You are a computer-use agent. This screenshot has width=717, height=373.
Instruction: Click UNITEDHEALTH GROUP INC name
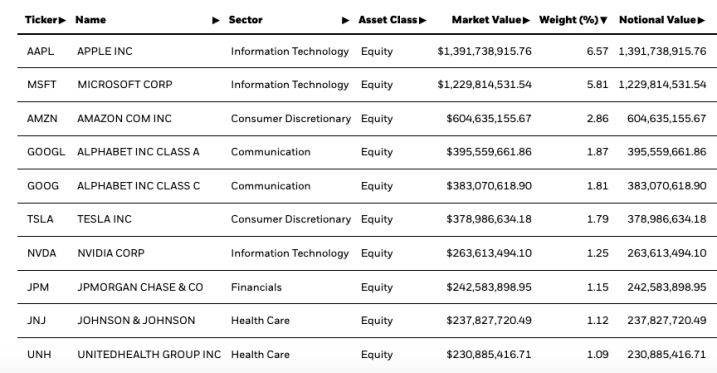click(x=149, y=354)
